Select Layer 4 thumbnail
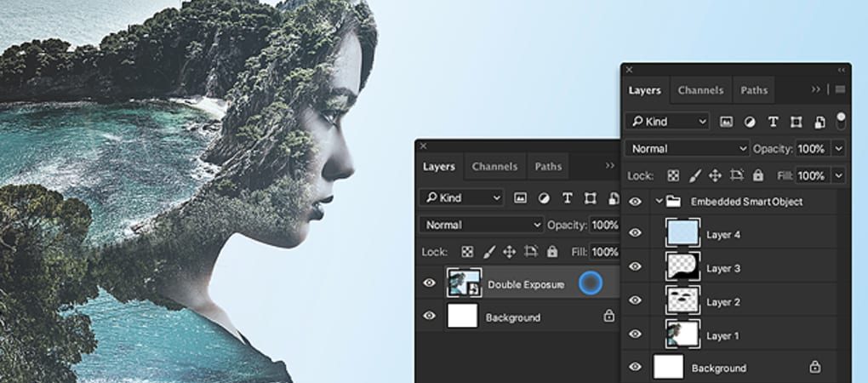The height and width of the screenshot is (383, 868). [x=682, y=232]
